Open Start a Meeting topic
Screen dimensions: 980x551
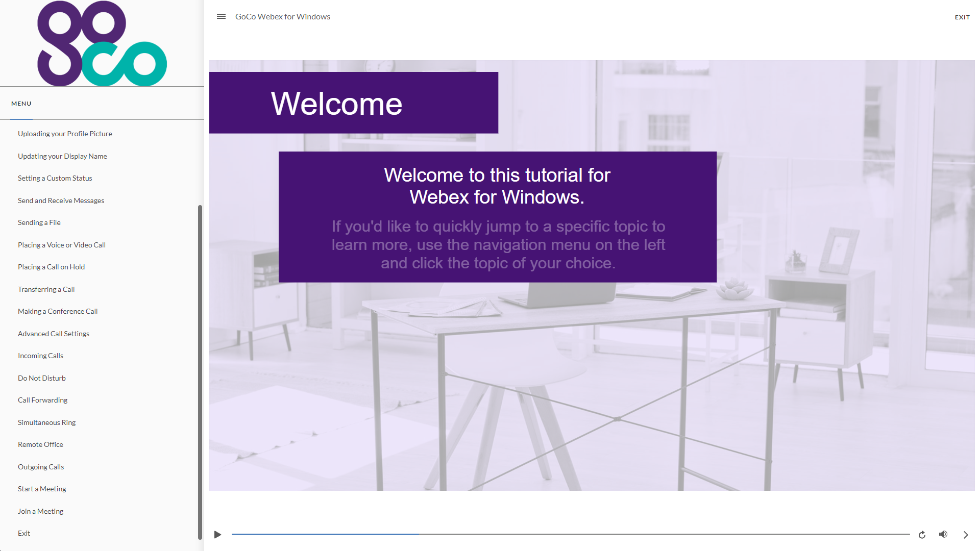point(42,489)
